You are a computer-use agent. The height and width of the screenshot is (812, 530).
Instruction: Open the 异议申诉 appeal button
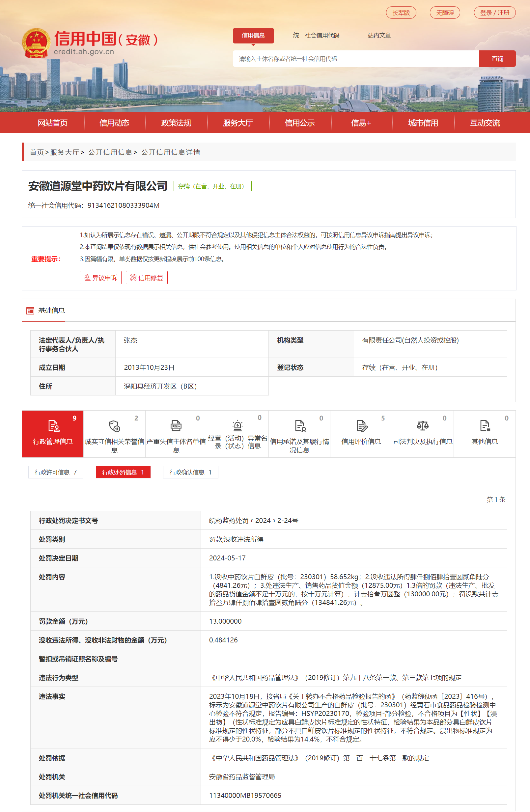[100, 278]
